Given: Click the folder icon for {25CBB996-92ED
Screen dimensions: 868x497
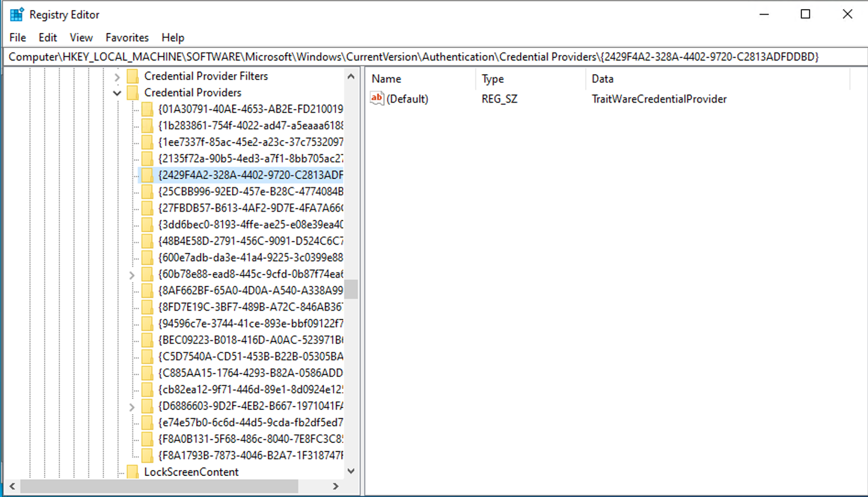Looking at the screenshot, I should pyautogui.click(x=147, y=192).
